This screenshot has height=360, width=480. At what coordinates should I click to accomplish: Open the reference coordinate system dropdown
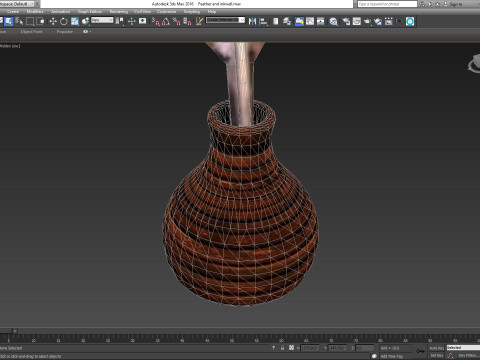102,20
